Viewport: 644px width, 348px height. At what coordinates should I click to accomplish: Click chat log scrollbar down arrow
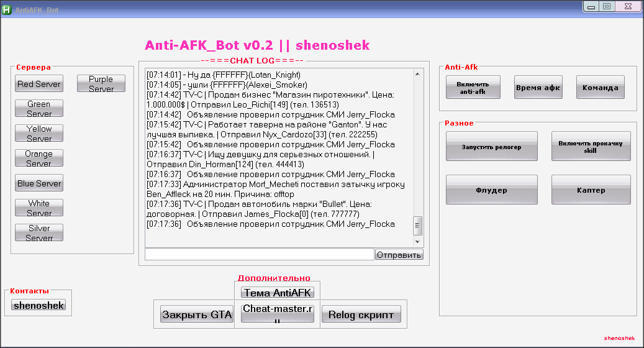pos(418,242)
